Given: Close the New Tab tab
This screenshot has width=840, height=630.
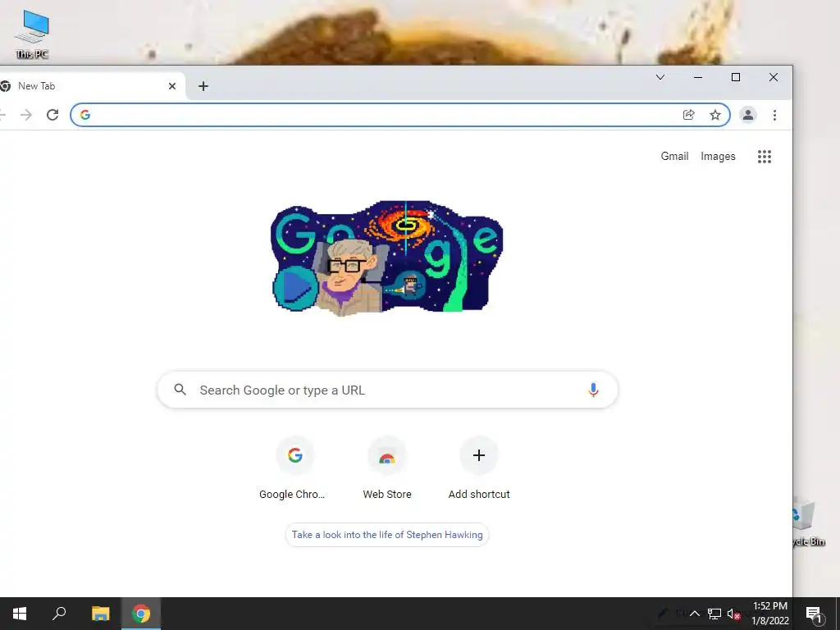Looking at the screenshot, I should [172, 86].
